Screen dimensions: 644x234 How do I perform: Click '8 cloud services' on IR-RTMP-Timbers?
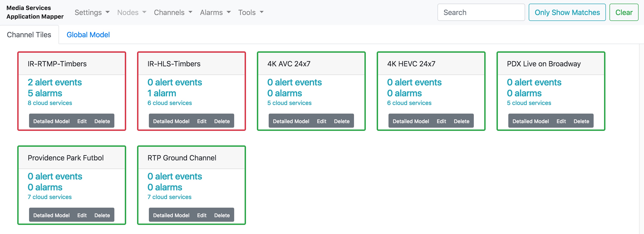click(x=50, y=103)
